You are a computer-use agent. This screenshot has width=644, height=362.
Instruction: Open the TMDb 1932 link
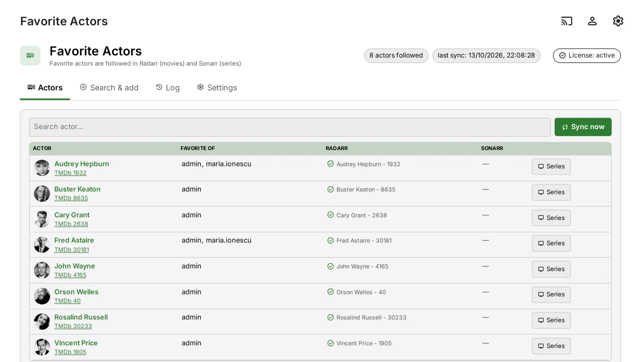click(70, 173)
